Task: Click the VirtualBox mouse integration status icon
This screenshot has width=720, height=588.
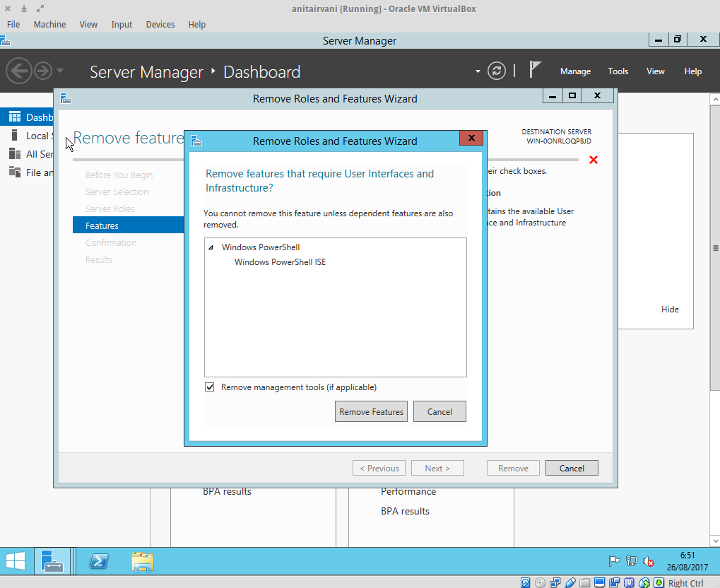Action: [644, 582]
